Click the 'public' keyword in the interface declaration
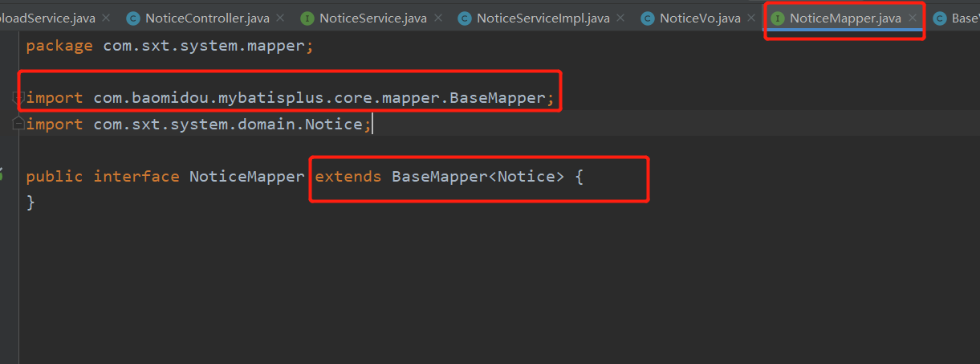 [x=55, y=176]
